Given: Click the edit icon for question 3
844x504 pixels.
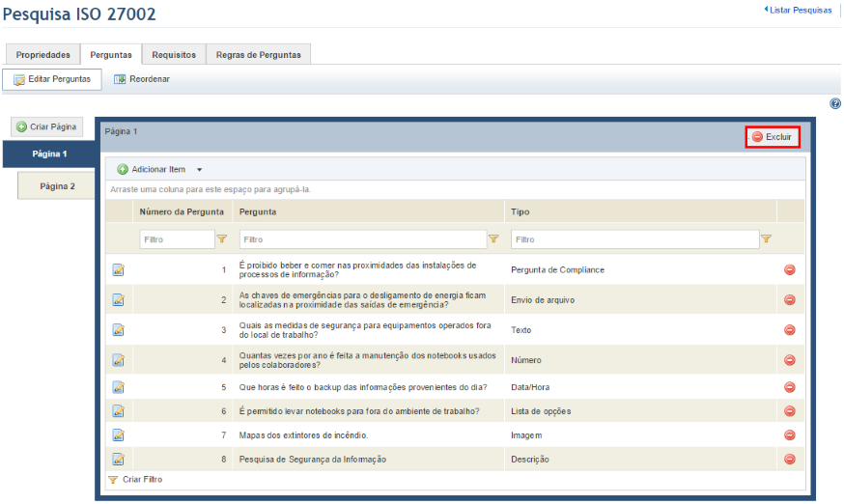Looking at the screenshot, I should (x=119, y=330).
